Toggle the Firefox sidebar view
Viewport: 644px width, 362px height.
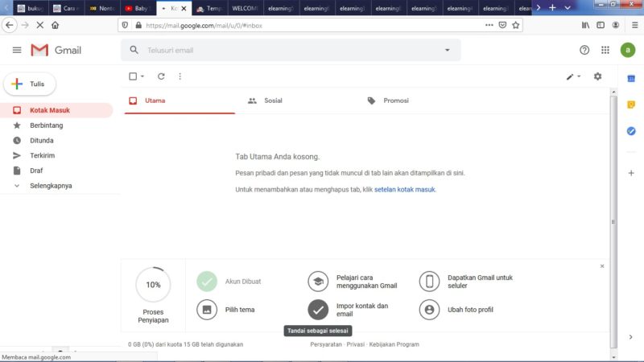601,25
